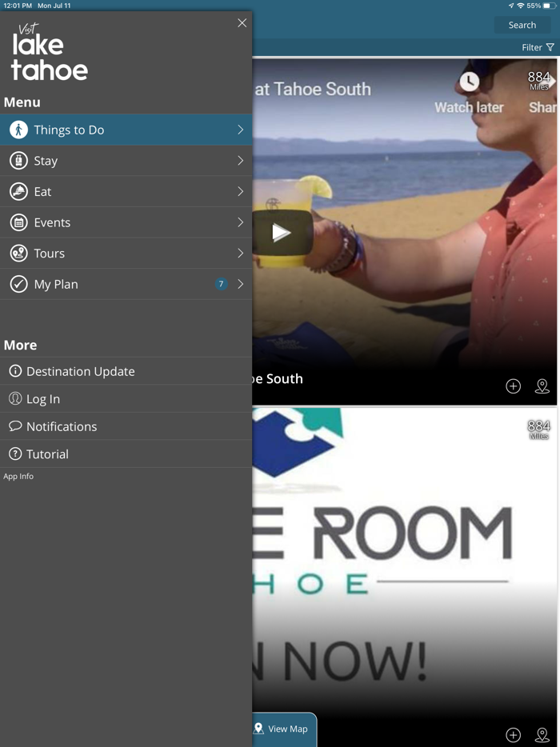Expand the My Plan row chevron

click(240, 285)
